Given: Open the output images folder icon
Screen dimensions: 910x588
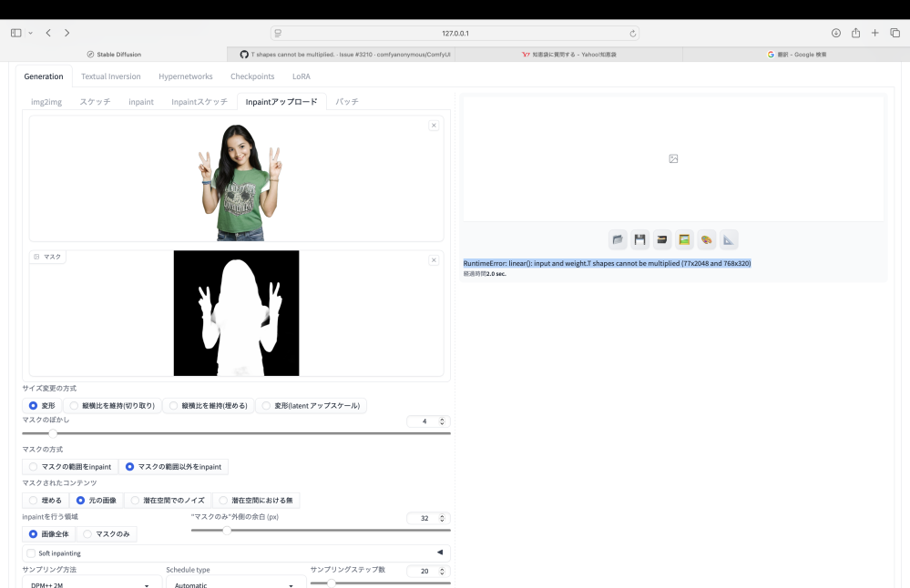Looking at the screenshot, I should (619, 240).
